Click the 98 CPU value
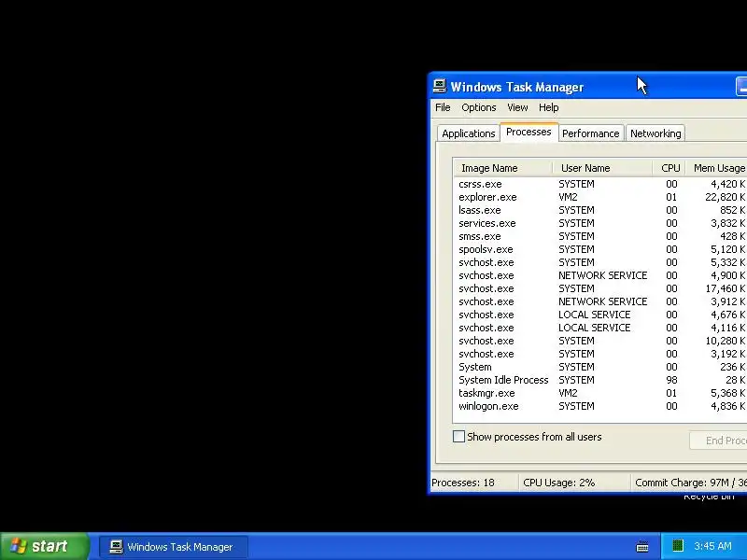The width and height of the screenshot is (747, 560). coord(671,380)
